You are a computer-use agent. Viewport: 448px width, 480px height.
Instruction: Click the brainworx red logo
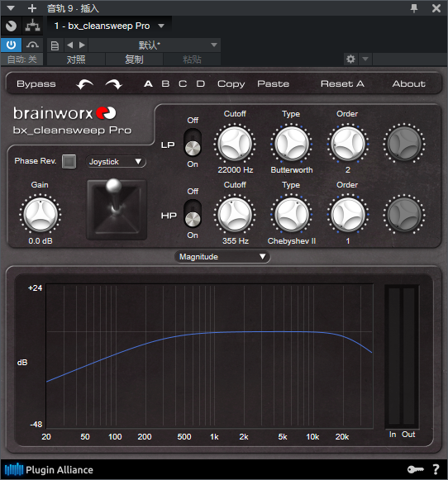click(106, 113)
